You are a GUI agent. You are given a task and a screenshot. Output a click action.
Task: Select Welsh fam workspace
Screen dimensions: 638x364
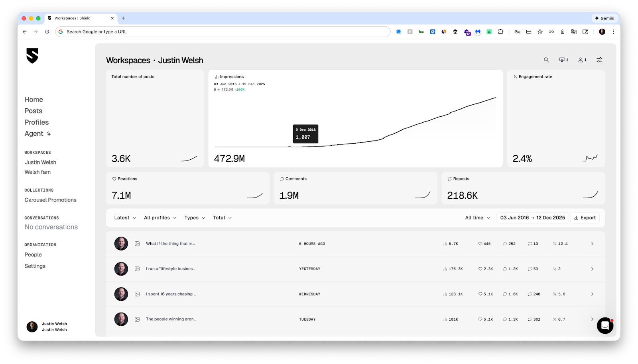click(37, 172)
